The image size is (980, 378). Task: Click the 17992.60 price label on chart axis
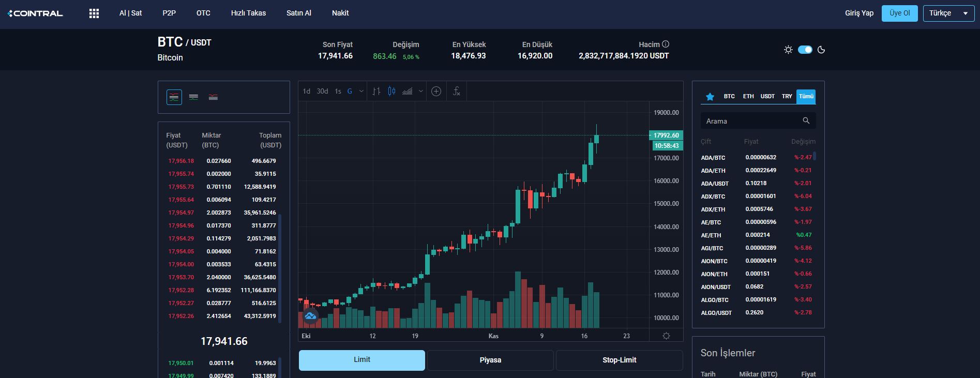[666, 135]
